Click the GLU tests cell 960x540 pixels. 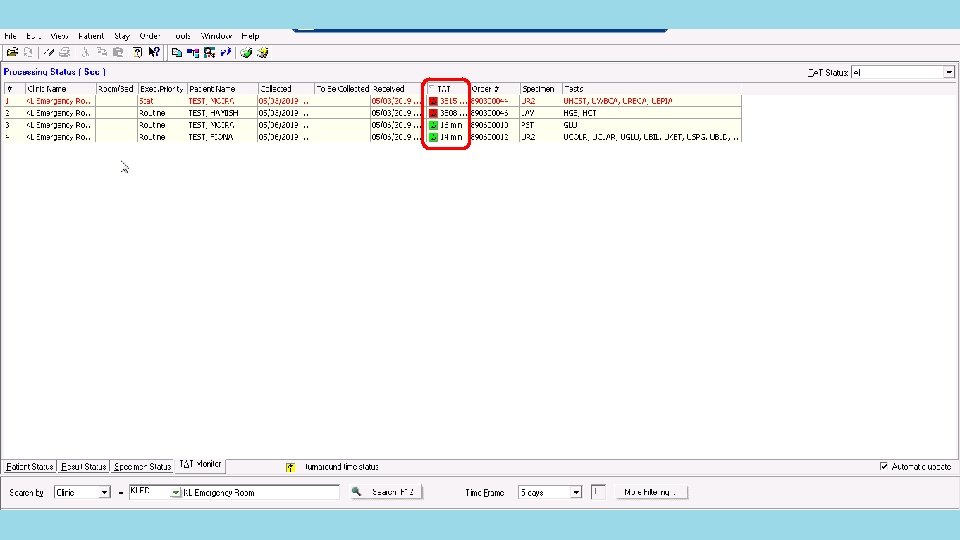pos(652,125)
